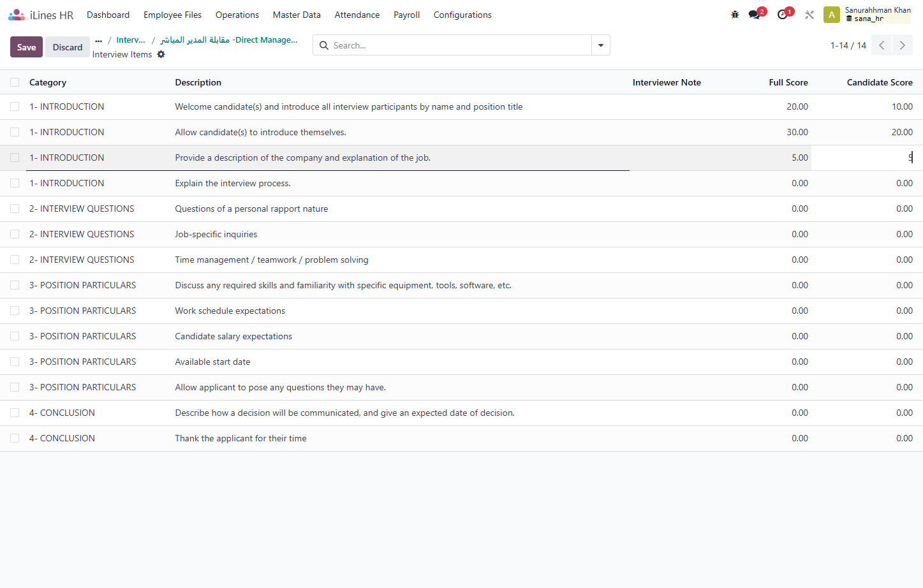Check the 'Describe how a decision' row checkbox
Screen dimensions: 923x588
(x=15, y=413)
